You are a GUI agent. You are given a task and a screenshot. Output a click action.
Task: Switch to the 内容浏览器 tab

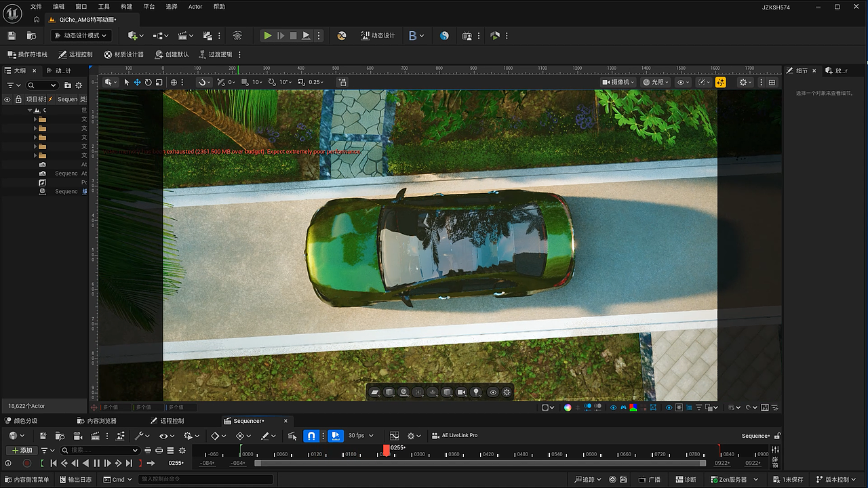[96, 421]
